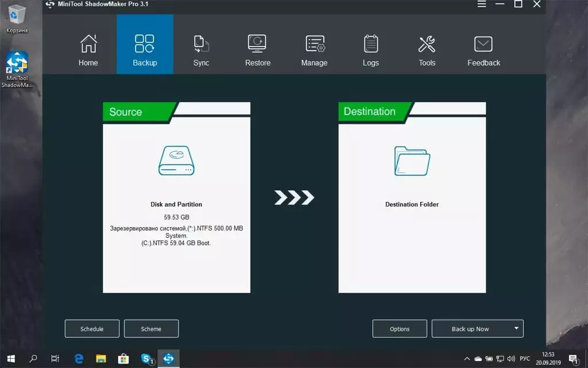Click the Scheme button
The image size is (588, 368).
pos(151,328)
